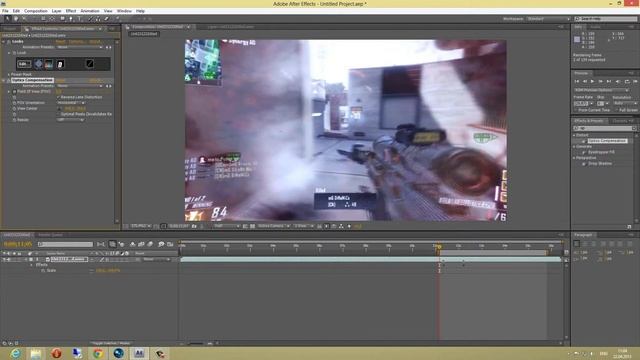Collapse the Distort category
Viewport: 640px width, 360px height.
(x=575, y=135)
